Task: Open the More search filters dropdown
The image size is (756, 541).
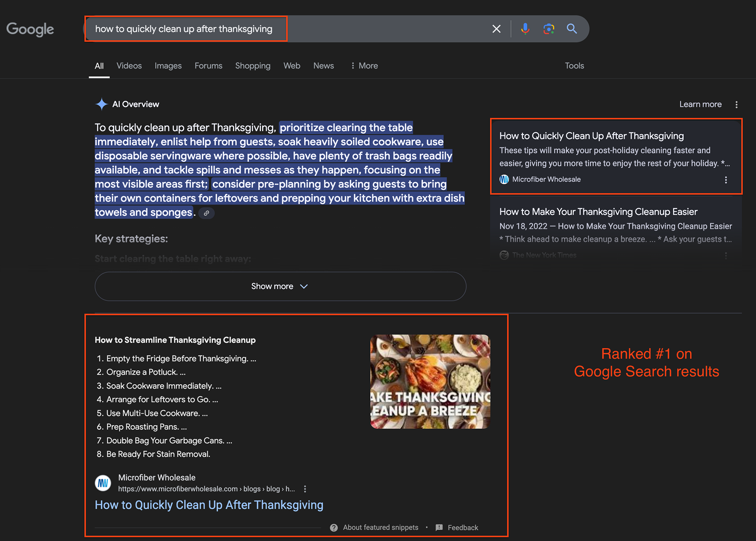Action: click(364, 66)
